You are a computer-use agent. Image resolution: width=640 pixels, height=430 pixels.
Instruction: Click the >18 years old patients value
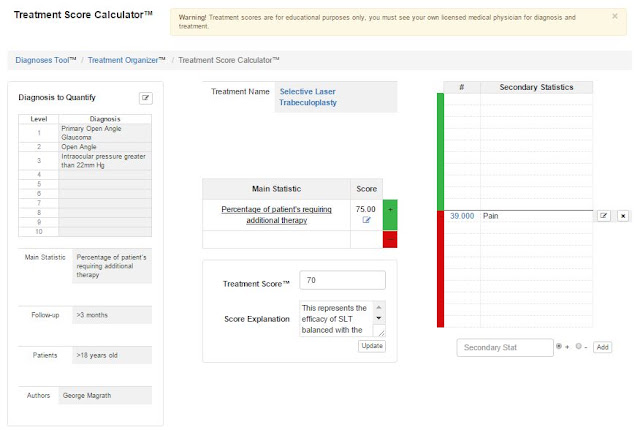coord(112,355)
